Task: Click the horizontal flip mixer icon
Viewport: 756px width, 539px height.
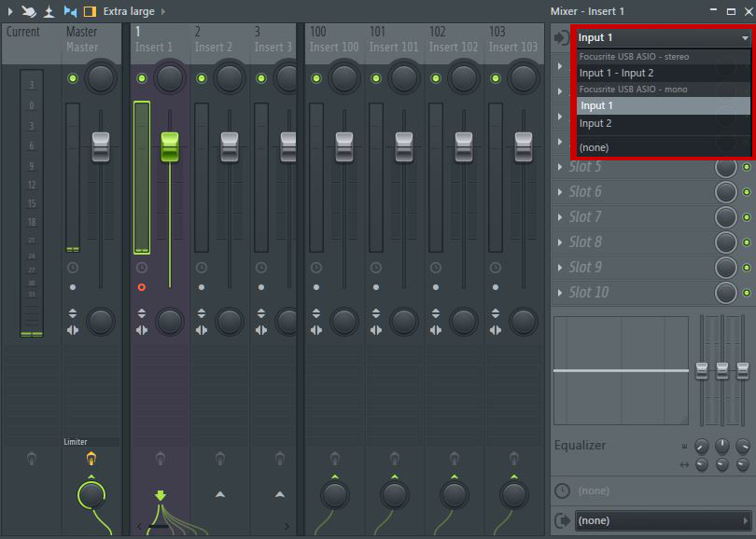Action: [70, 11]
